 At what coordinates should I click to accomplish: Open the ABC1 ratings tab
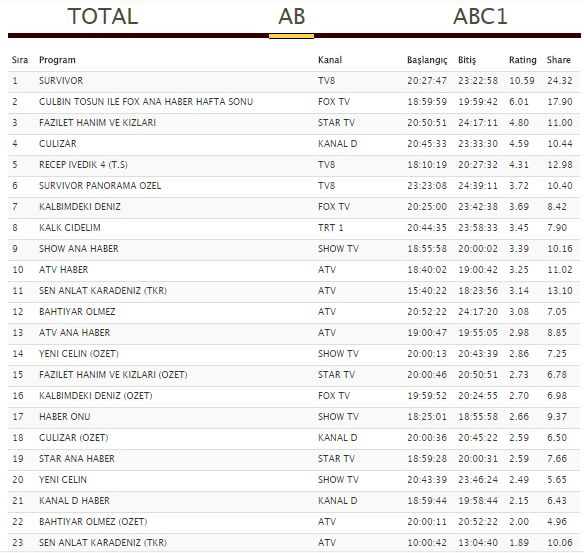pyautogui.click(x=480, y=16)
